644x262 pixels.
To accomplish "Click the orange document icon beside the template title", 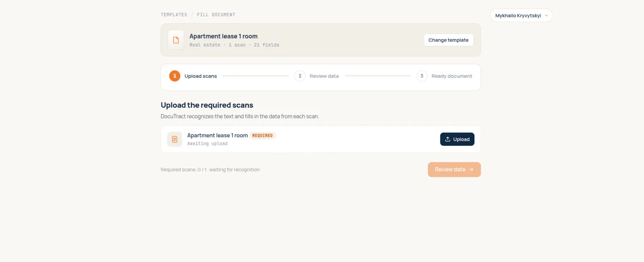I will [x=176, y=40].
